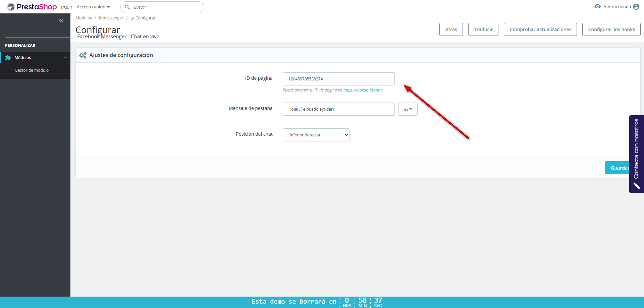The width and height of the screenshot is (644, 308).
Task: Go to the Modulos breadcrumb
Action: click(x=84, y=18)
